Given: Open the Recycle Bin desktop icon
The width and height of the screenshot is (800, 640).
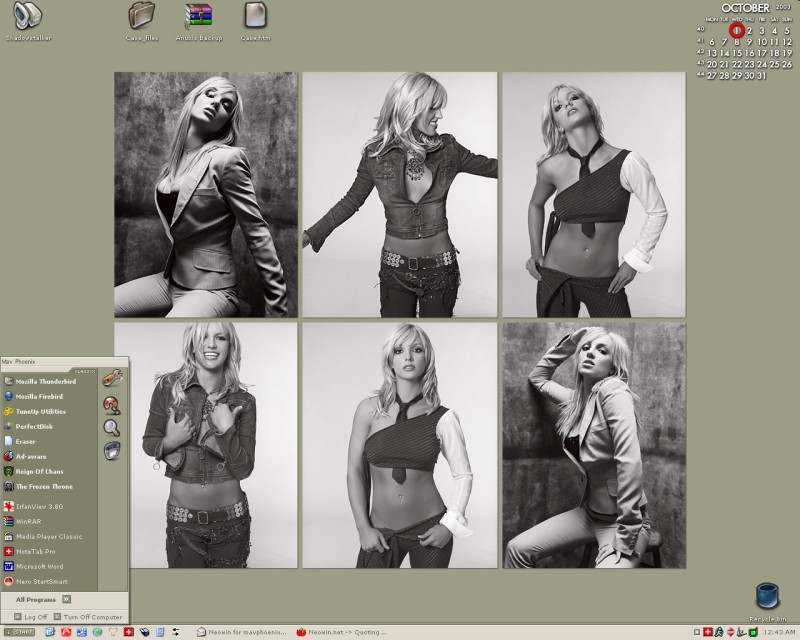Looking at the screenshot, I should click(769, 598).
